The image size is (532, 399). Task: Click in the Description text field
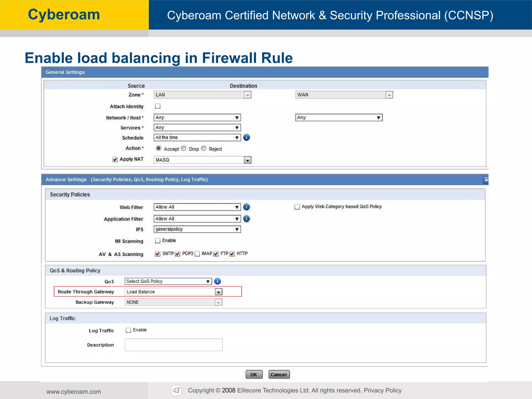coord(174,345)
